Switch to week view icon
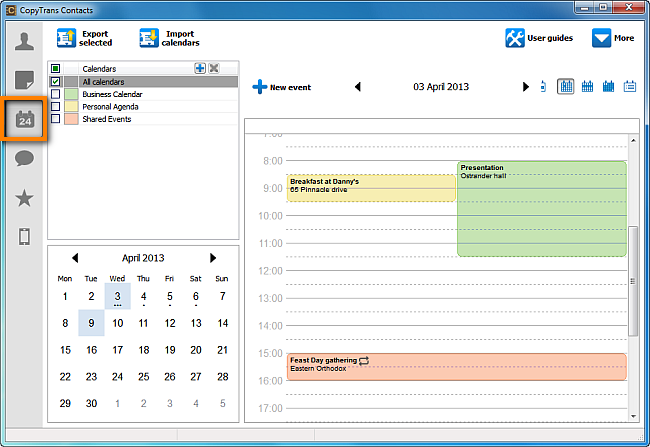 pyautogui.click(x=587, y=87)
